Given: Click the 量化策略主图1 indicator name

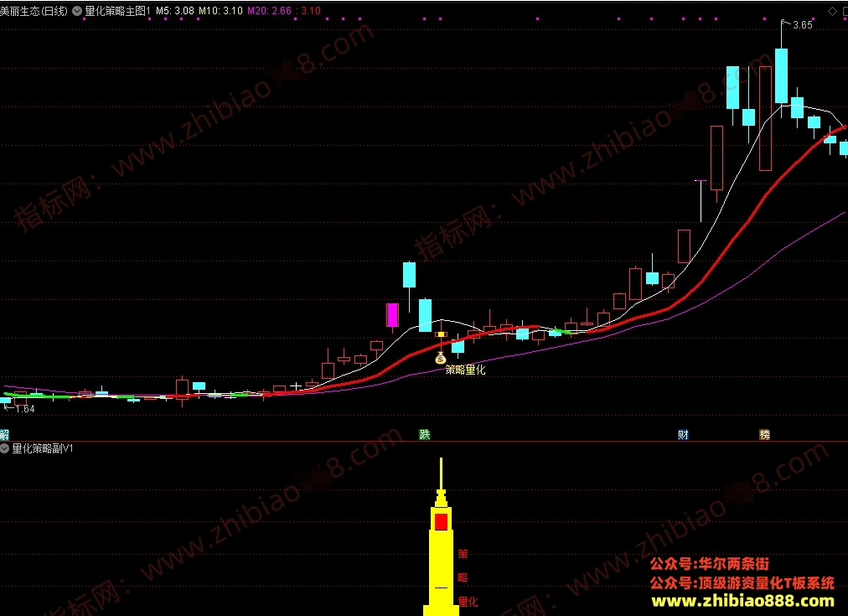Looking at the screenshot, I should pyautogui.click(x=118, y=11).
